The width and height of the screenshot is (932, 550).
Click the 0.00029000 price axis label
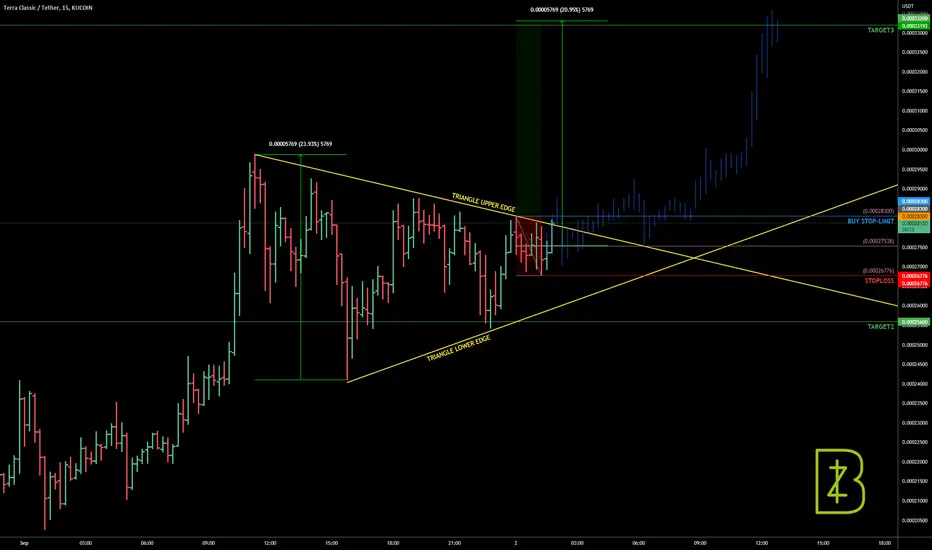(x=915, y=188)
